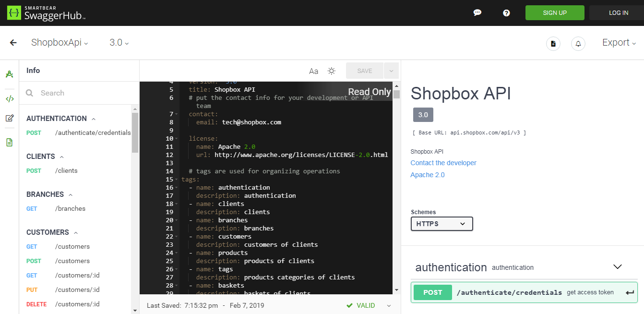Click the Base URL text
The image size is (644, 314).
(x=469, y=133)
